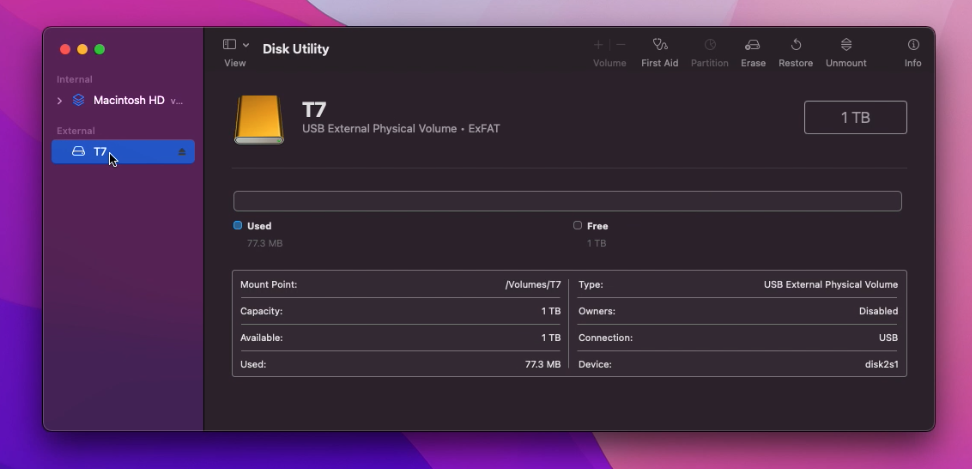Image resolution: width=972 pixels, height=469 pixels.
Task: Click the Type 'USB External Physical Volume' value
Action: (831, 285)
